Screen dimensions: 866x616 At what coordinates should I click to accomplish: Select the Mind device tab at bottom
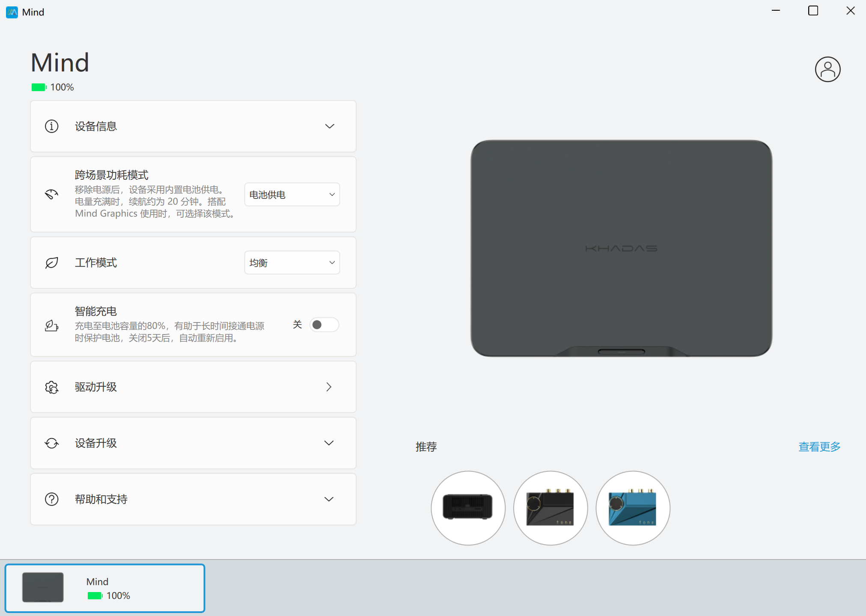click(x=105, y=588)
